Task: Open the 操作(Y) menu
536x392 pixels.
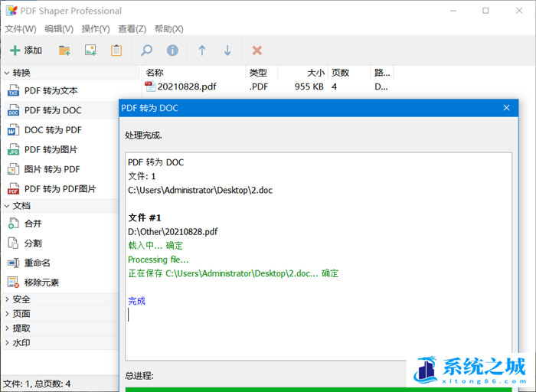Action: click(96, 29)
